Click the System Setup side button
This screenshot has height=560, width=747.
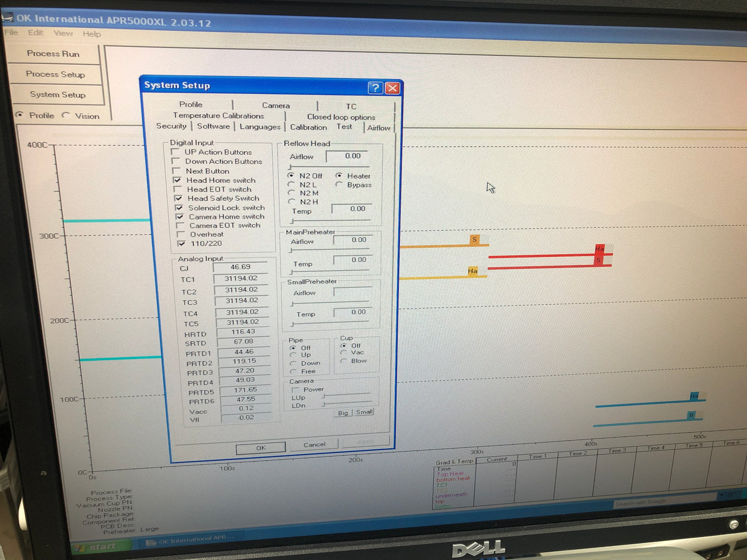(x=58, y=95)
